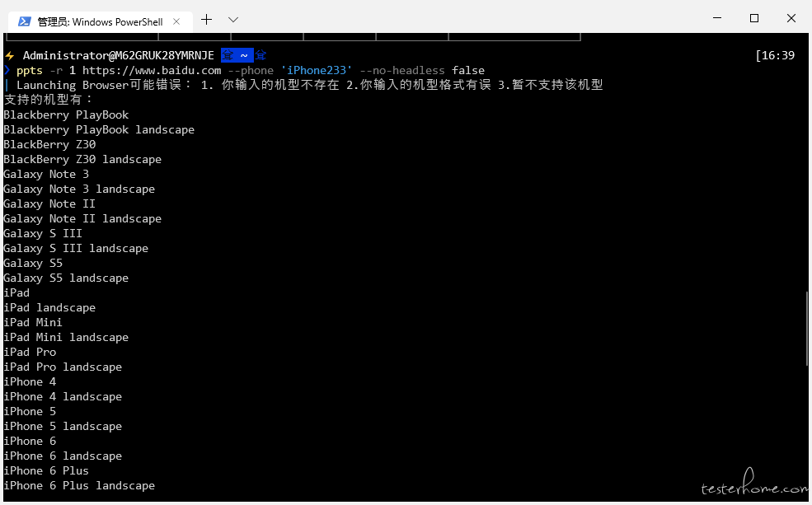This screenshot has height=505, width=812.
Task: Click the Galaxy S5 line without landscape
Action: click(x=33, y=264)
